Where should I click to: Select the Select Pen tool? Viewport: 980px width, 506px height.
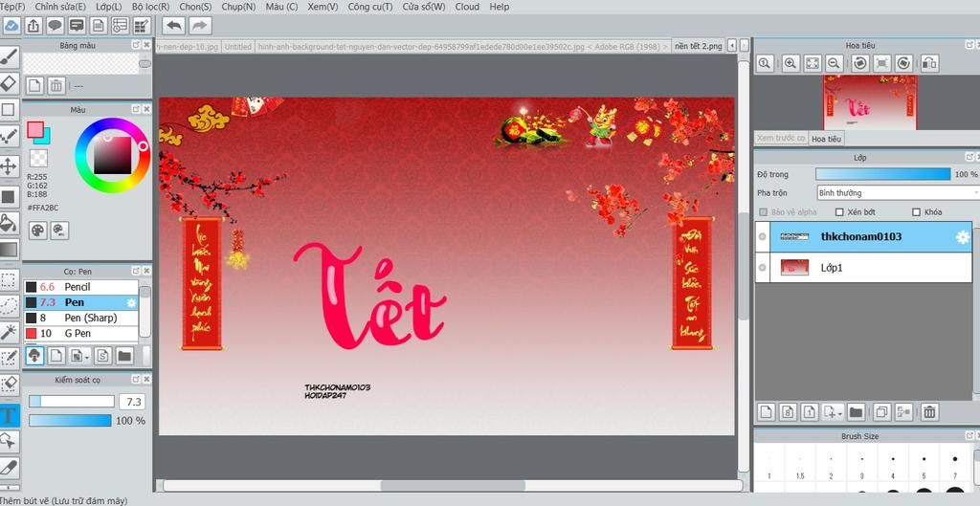(x=9, y=358)
